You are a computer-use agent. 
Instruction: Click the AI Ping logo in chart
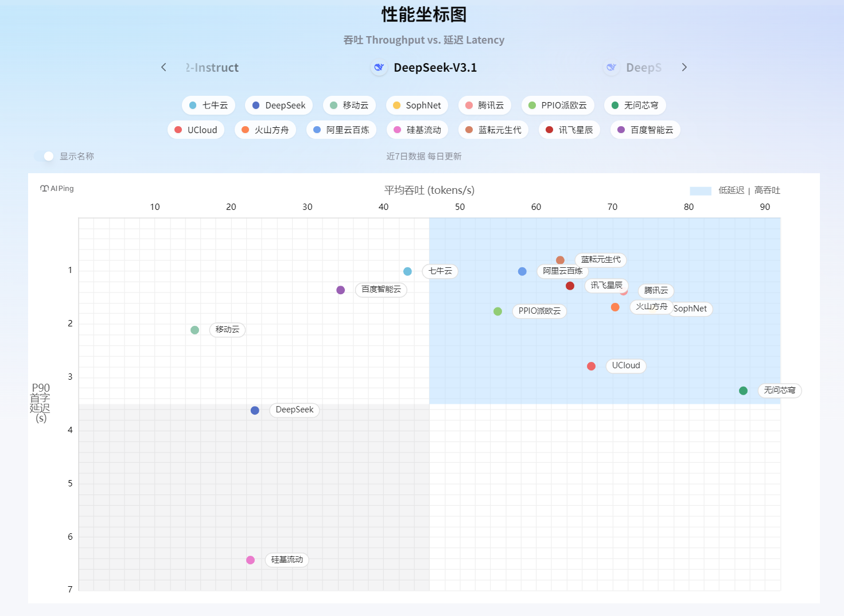57,189
